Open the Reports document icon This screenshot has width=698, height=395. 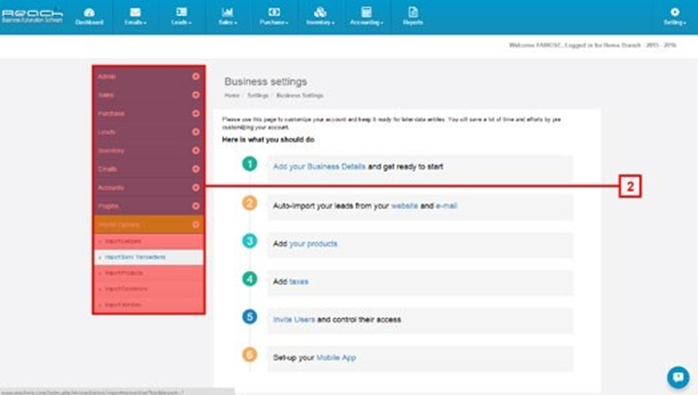413,12
